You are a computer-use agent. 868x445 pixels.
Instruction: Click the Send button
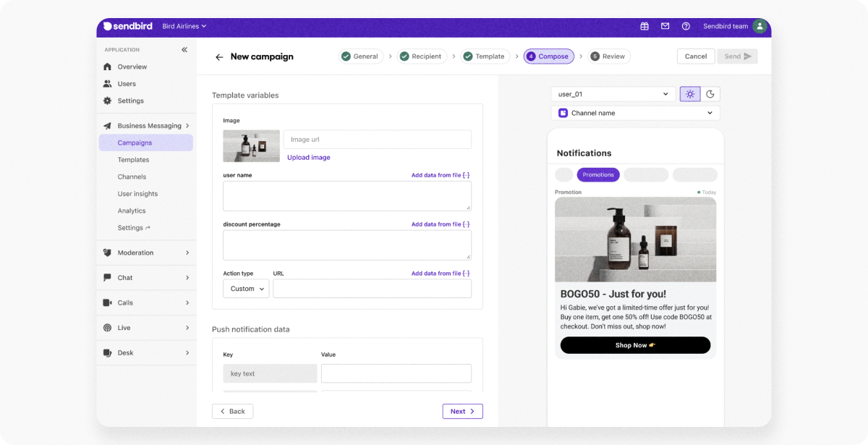coord(738,56)
